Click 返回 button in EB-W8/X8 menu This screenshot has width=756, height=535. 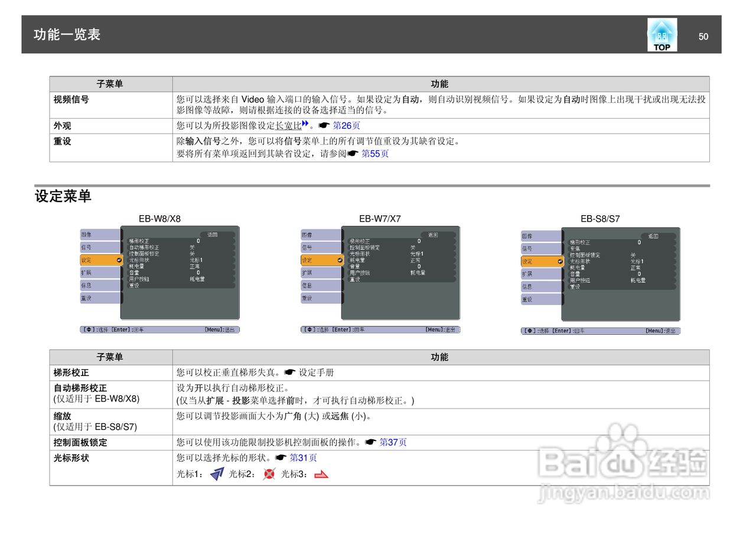pyautogui.click(x=216, y=234)
